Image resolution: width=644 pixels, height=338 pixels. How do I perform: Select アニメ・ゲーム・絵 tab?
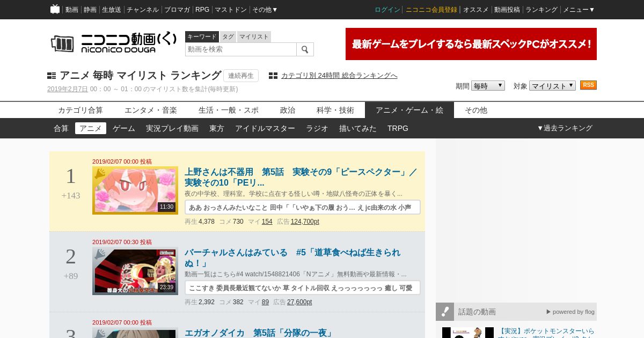coord(409,110)
